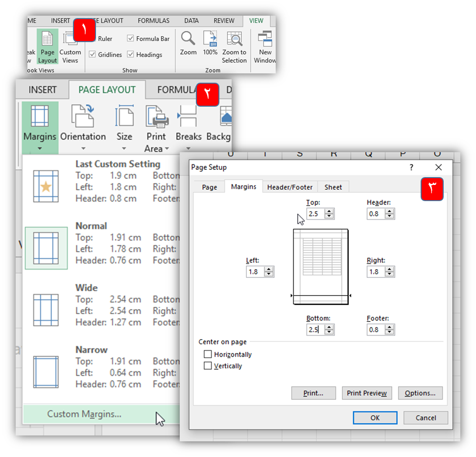The image size is (476, 457).
Task: Switch to the Header/Footer tab
Action: [289, 187]
